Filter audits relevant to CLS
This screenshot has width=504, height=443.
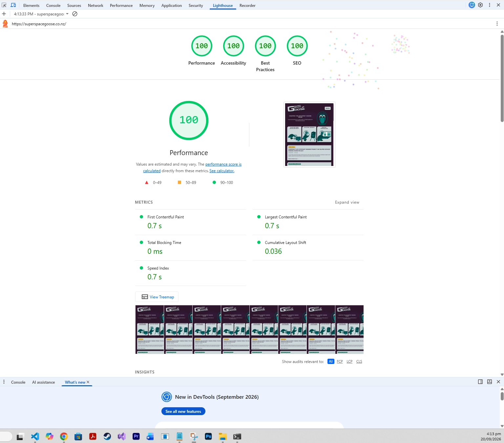[x=359, y=361]
